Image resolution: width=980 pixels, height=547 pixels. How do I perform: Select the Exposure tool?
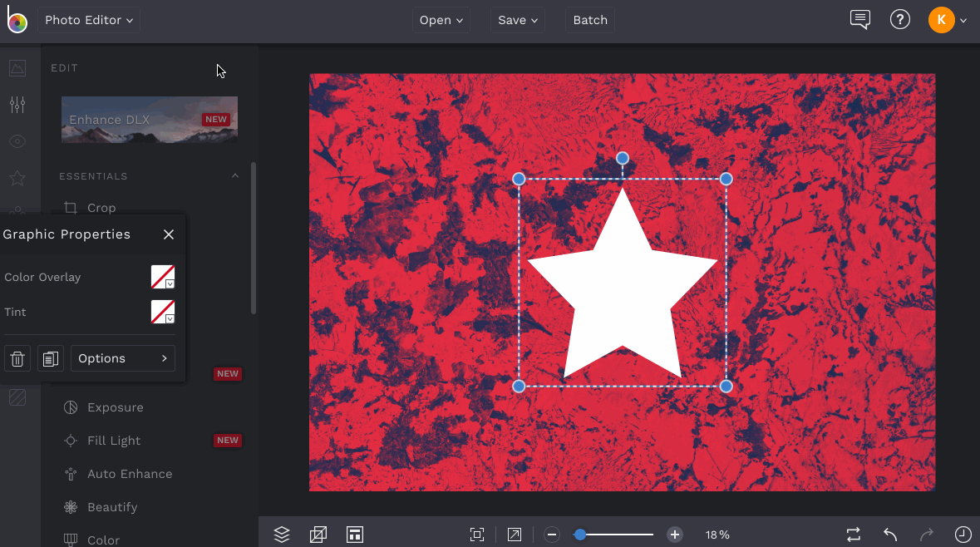coord(104,407)
